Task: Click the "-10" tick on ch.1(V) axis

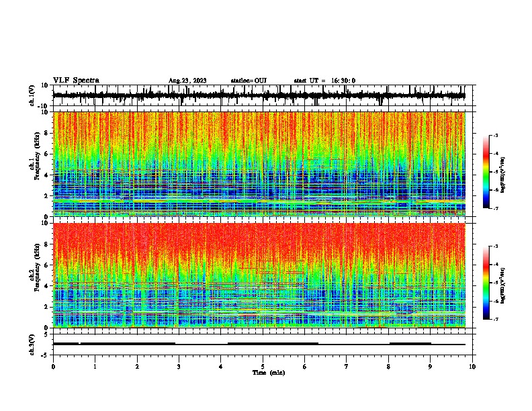Action: click(x=44, y=106)
